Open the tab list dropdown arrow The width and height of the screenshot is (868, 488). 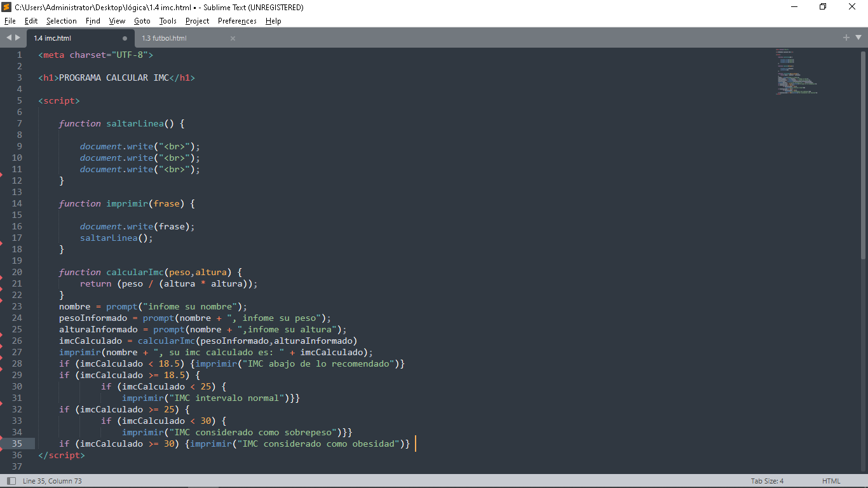(x=858, y=38)
